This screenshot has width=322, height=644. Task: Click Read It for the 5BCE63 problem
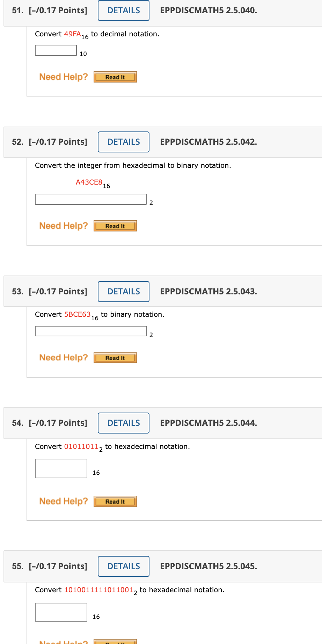coord(115,357)
